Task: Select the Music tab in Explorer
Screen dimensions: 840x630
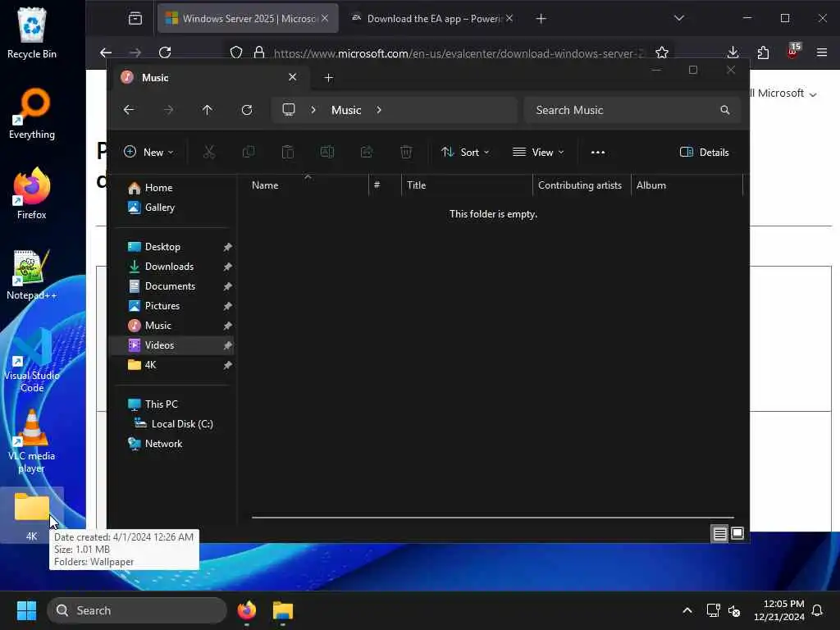Action: point(209,78)
